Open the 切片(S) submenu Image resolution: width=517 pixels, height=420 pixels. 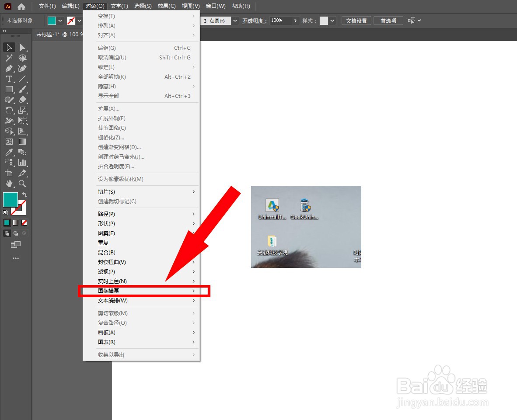[x=141, y=192]
